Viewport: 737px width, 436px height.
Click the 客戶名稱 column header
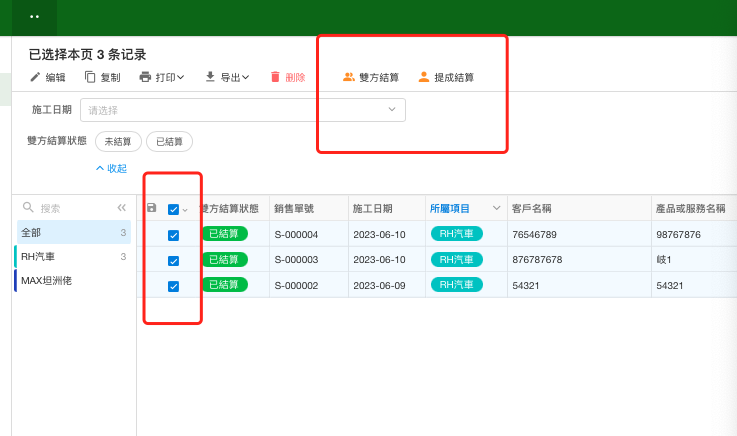point(532,208)
